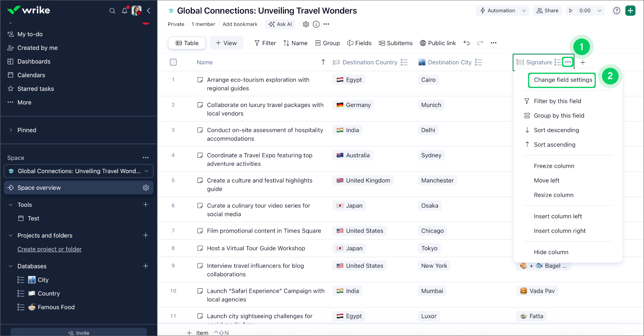
Task: Open Create project or folder link
Action: [49, 249]
